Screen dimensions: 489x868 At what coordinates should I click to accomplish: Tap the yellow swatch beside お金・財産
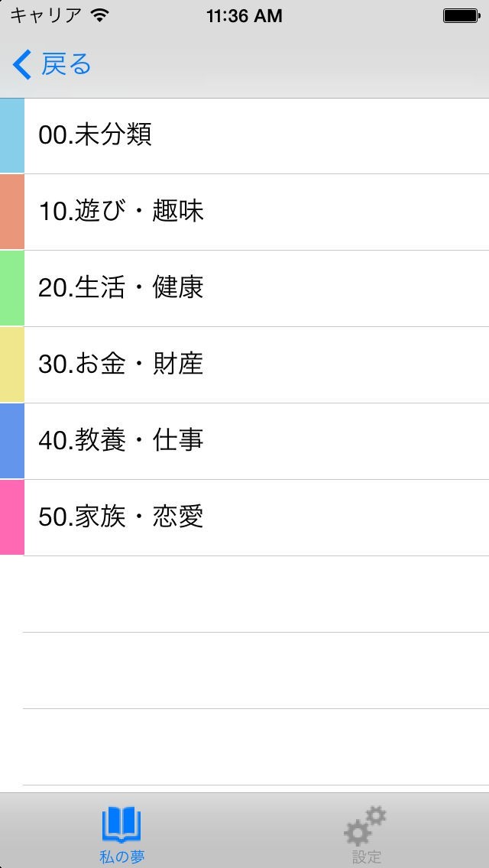(x=12, y=364)
